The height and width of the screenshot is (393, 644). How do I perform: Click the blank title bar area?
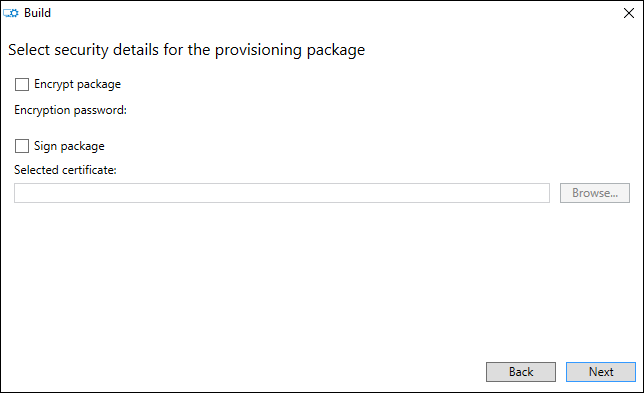329,13
